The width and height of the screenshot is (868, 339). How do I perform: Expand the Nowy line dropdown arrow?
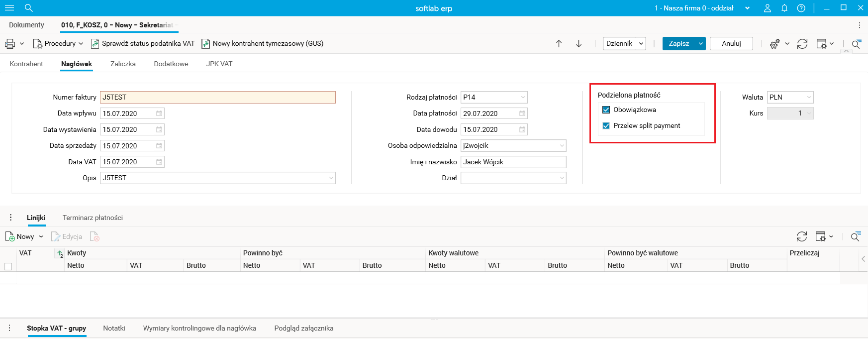click(41, 236)
